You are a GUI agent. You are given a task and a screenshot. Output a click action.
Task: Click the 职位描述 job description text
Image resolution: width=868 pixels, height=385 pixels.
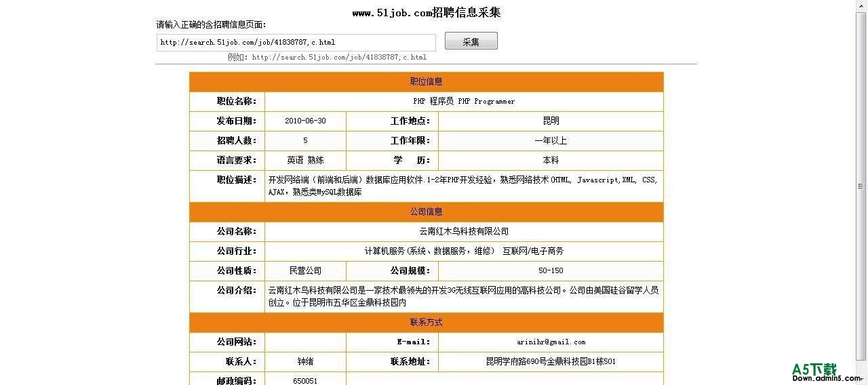(x=463, y=186)
